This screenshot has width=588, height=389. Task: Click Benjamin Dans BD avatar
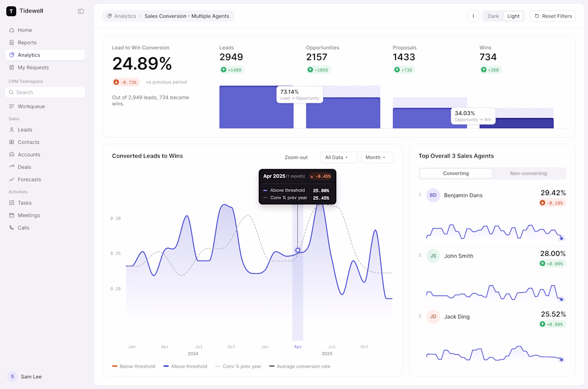tap(433, 195)
